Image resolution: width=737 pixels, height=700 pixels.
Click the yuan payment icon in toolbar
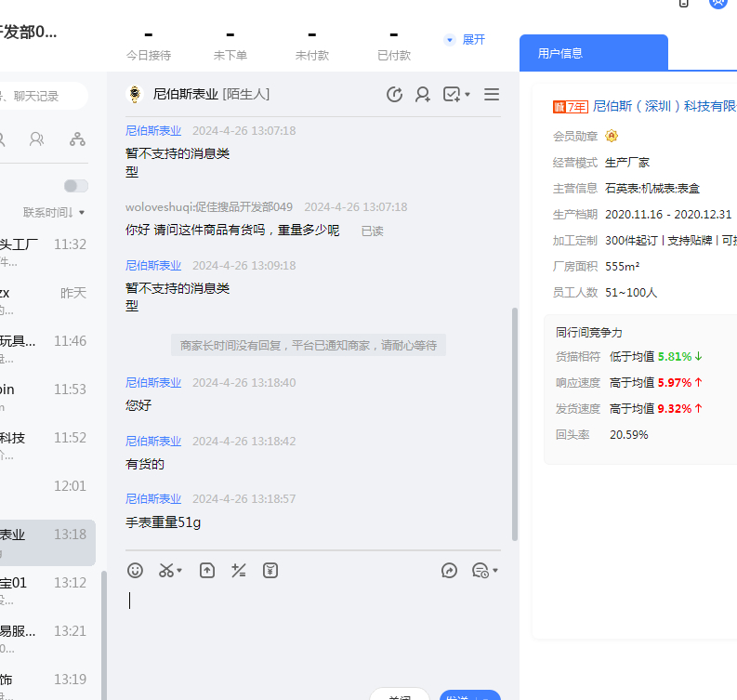click(270, 571)
